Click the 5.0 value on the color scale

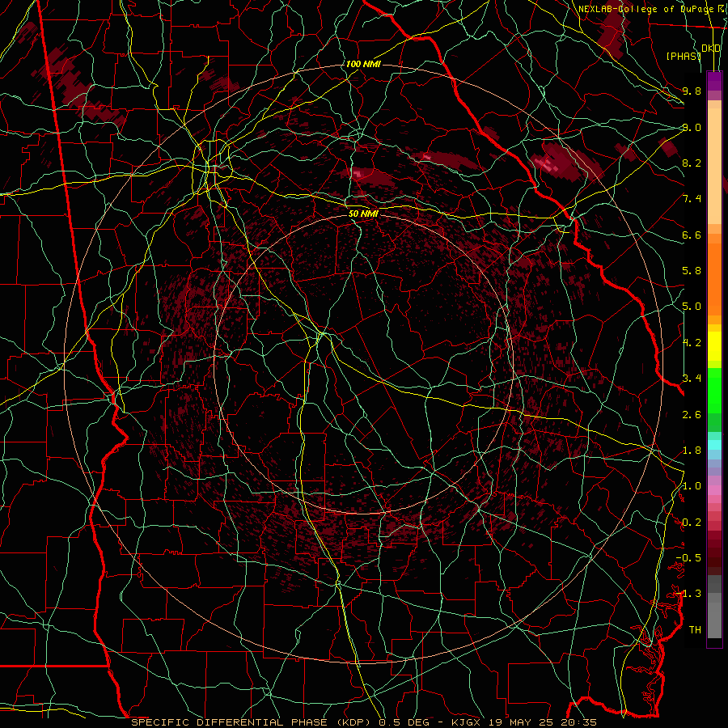(x=692, y=307)
